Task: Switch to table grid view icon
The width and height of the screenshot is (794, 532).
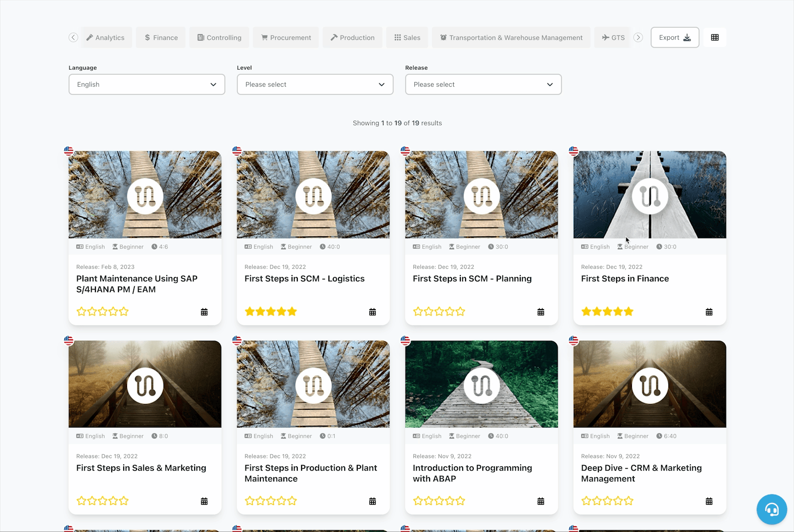Action: [x=715, y=37]
